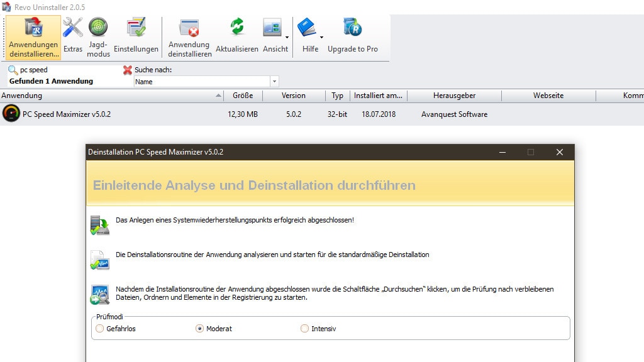Click the Durchsuchen leftover scan icon

click(x=100, y=294)
